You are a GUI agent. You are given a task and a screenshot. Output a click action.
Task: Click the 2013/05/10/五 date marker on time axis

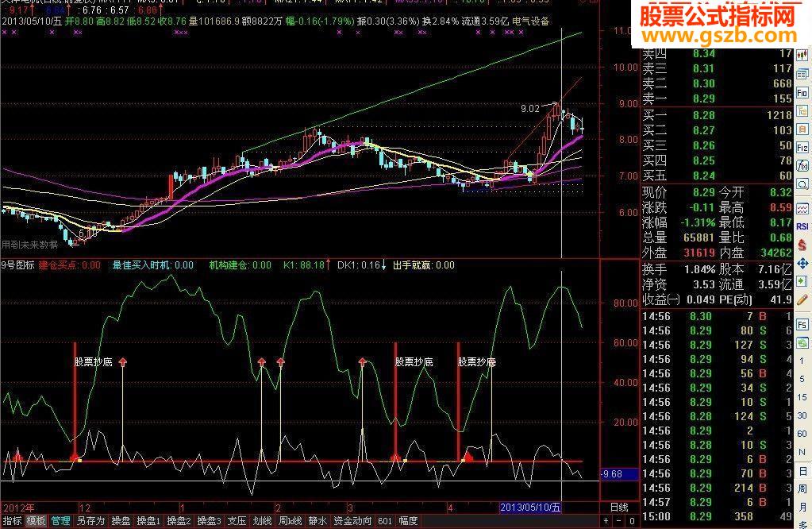[530, 508]
